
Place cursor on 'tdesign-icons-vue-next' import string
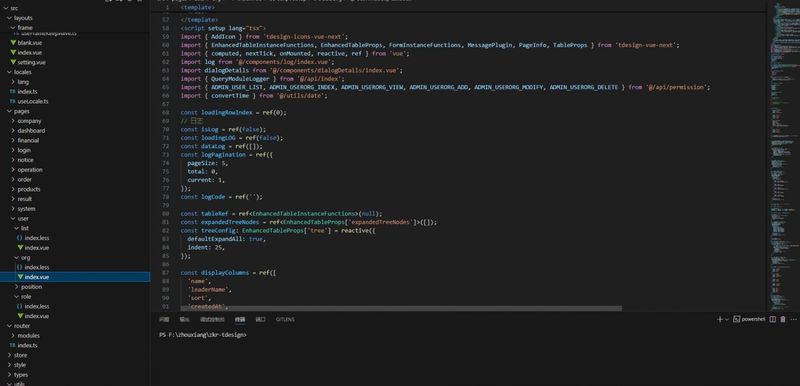click(x=305, y=37)
